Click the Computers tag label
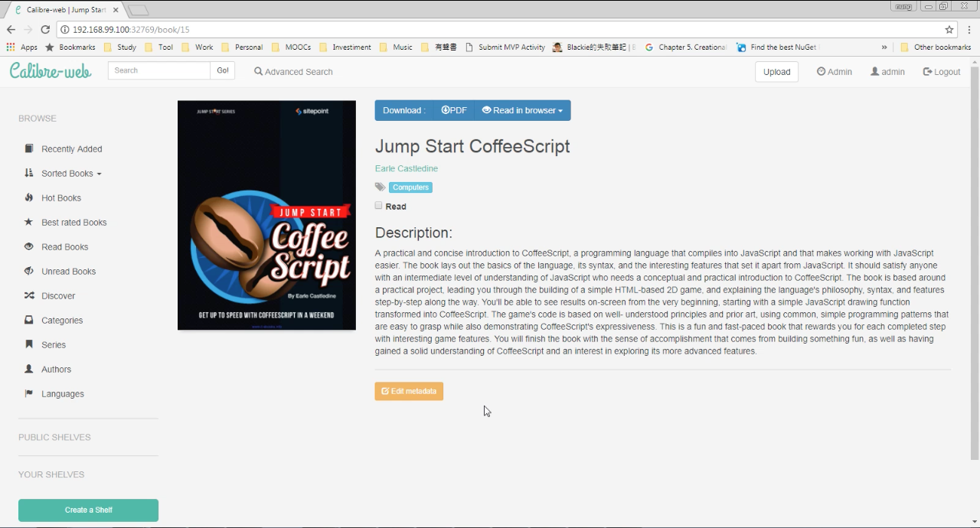Image resolution: width=980 pixels, height=528 pixels. pos(410,187)
